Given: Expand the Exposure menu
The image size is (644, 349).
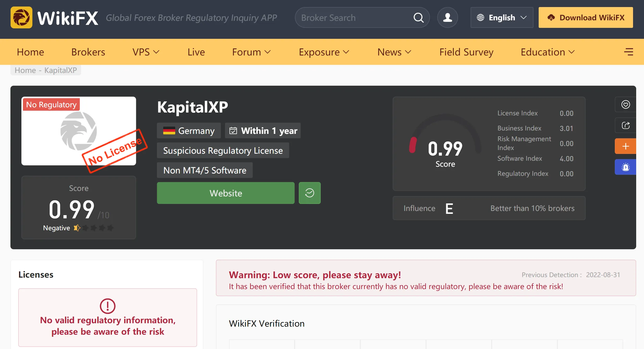Looking at the screenshot, I should (324, 52).
